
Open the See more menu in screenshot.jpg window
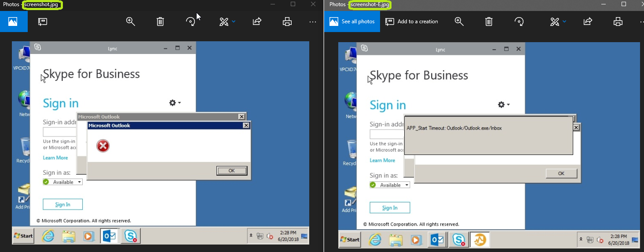pyautogui.click(x=313, y=22)
